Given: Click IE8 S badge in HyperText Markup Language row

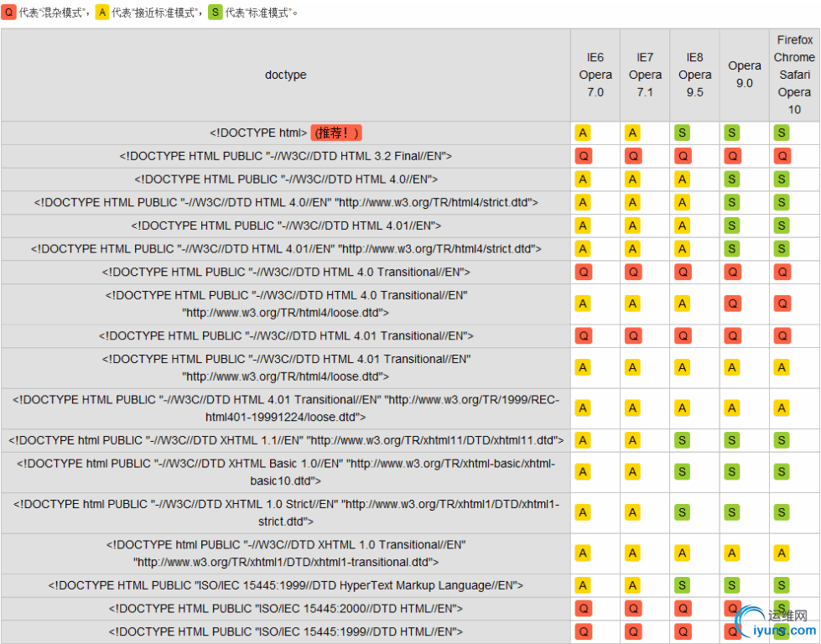Looking at the screenshot, I should point(683,585).
